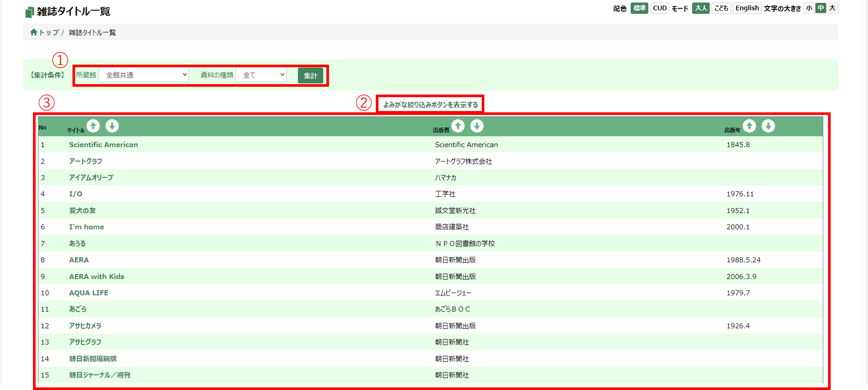Open the 資料の種類 dropdown

tap(261, 75)
